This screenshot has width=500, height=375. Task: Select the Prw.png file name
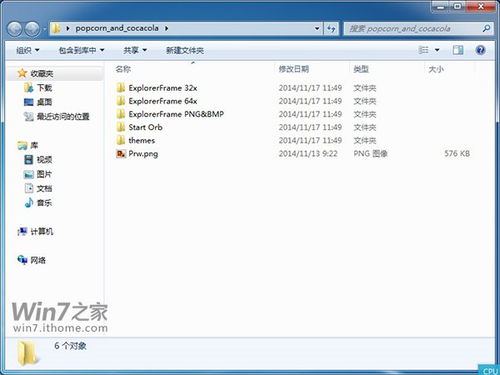143,154
